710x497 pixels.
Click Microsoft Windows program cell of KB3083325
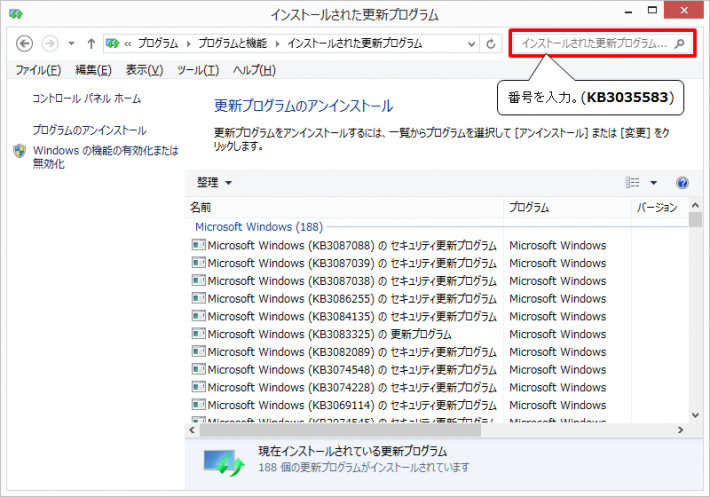click(557, 334)
